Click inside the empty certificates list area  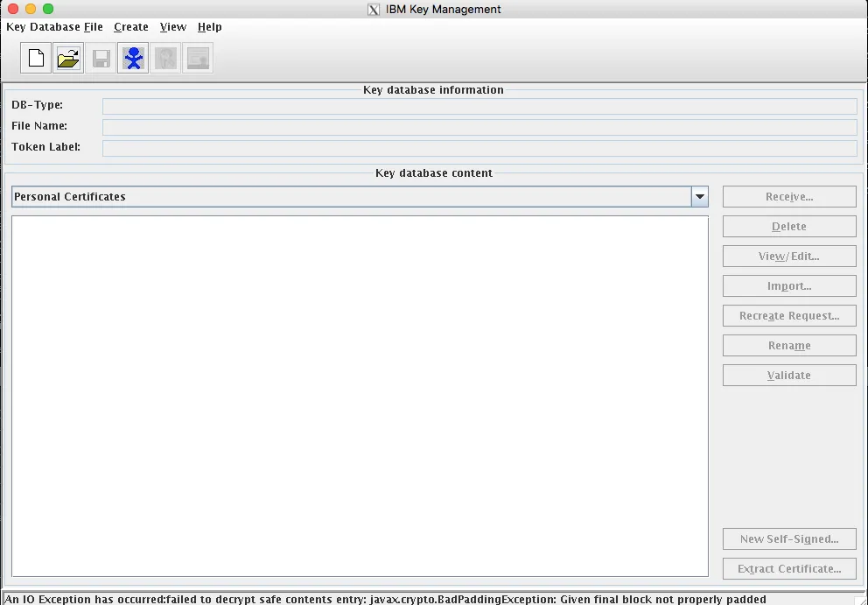(x=360, y=396)
